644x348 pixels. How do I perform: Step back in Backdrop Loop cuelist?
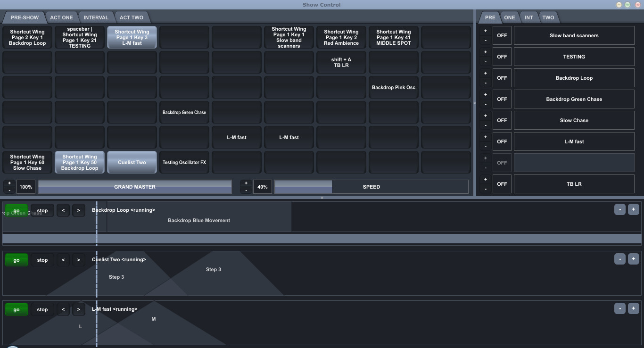pos(63,210)
